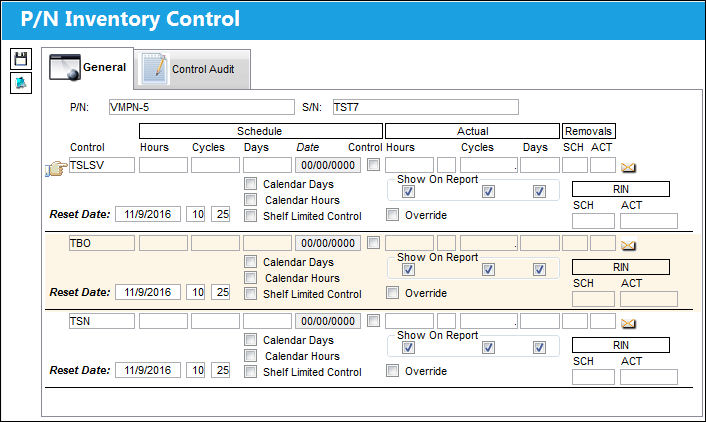Toggle Shelf Limited Control for TSLSV
This screenshot has width=706, height=422.
tap(250, 216)
